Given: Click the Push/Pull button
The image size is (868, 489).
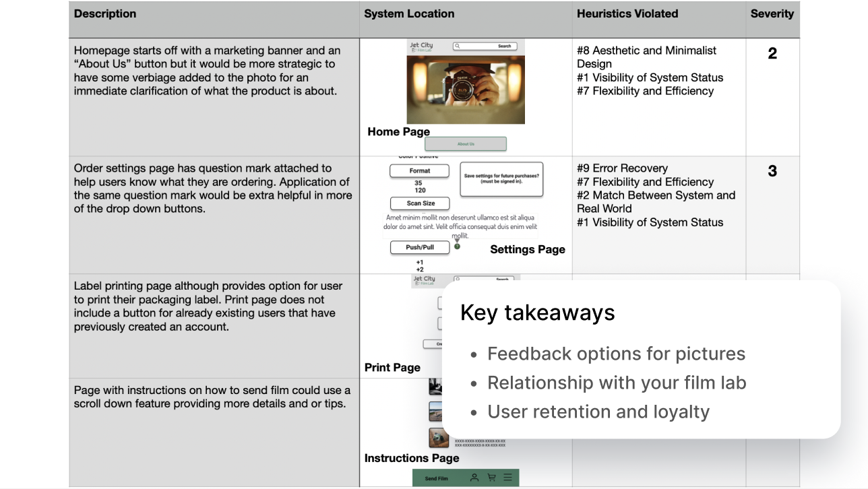Looking at the screenshot, I should click(420, 247).
